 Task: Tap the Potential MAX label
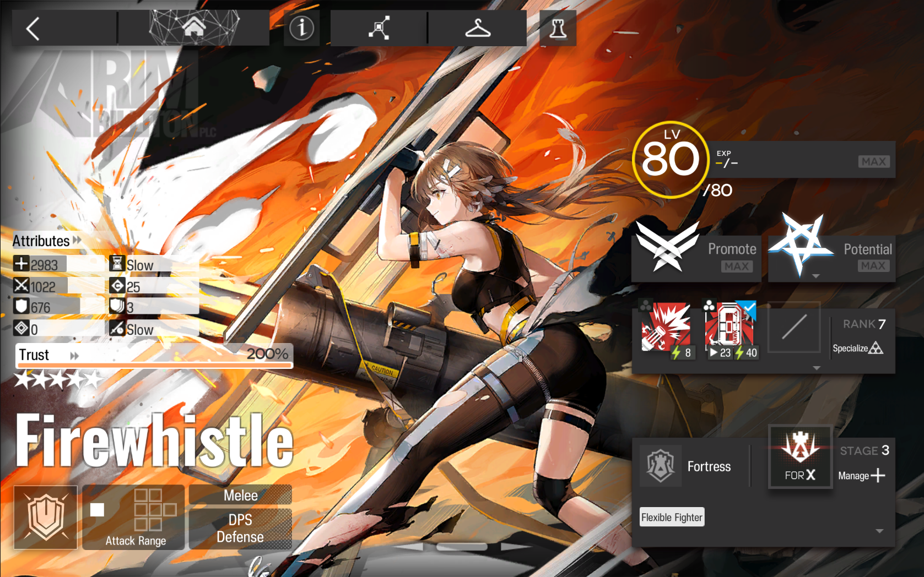(873, 266)
